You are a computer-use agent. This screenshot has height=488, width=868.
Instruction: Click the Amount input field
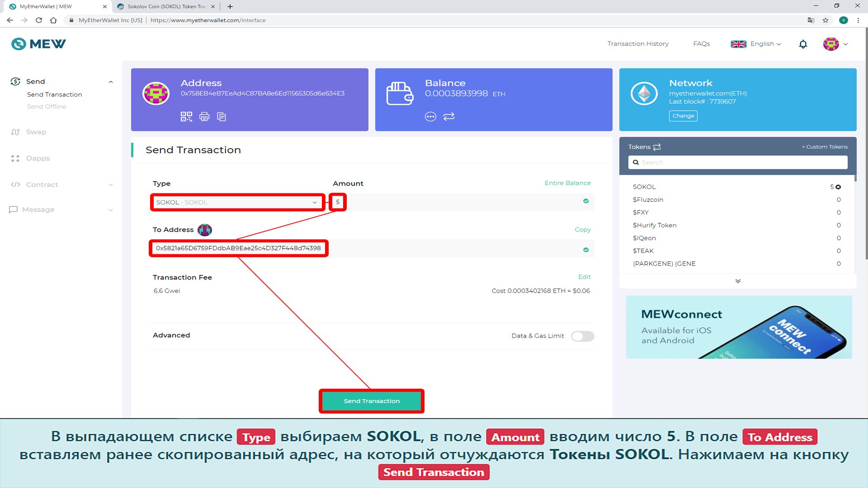(x=461, y=202)
